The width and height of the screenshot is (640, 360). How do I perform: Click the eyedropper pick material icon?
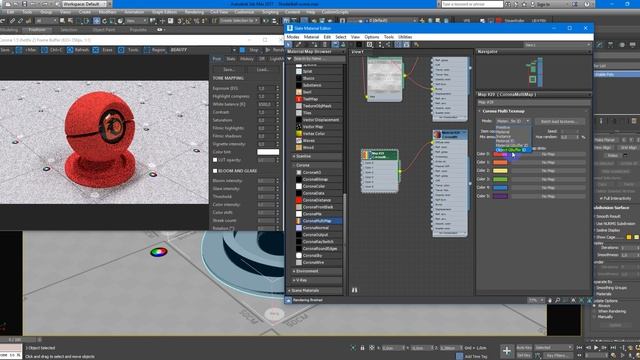pyautogui.click(x=298, y=44)
